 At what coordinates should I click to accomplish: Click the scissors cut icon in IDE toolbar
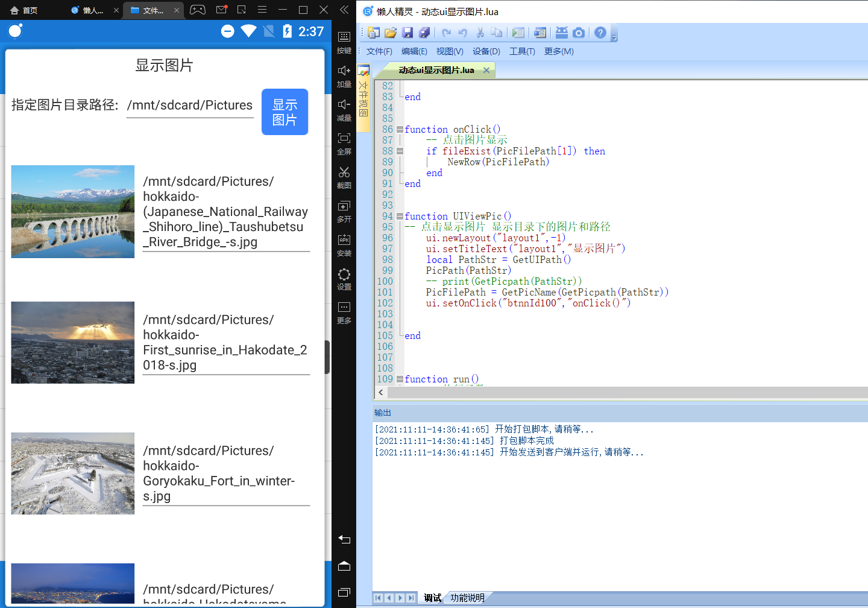[x=480, y=33]
